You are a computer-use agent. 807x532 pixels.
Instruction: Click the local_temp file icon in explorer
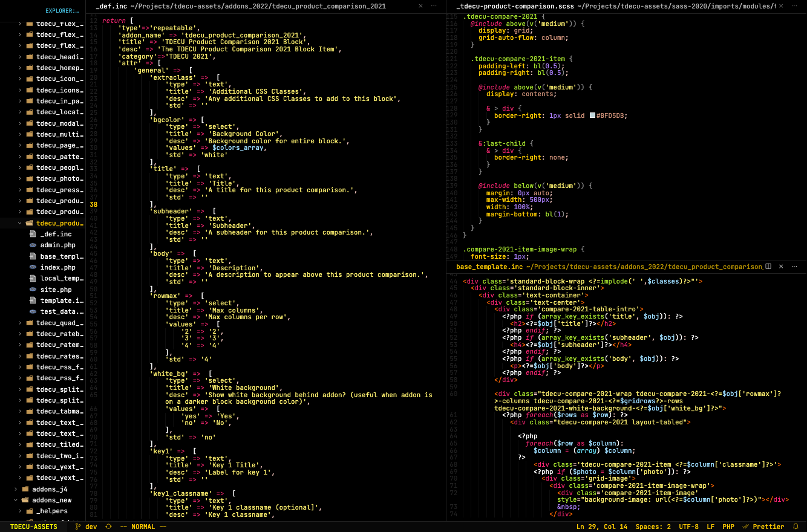33,278
